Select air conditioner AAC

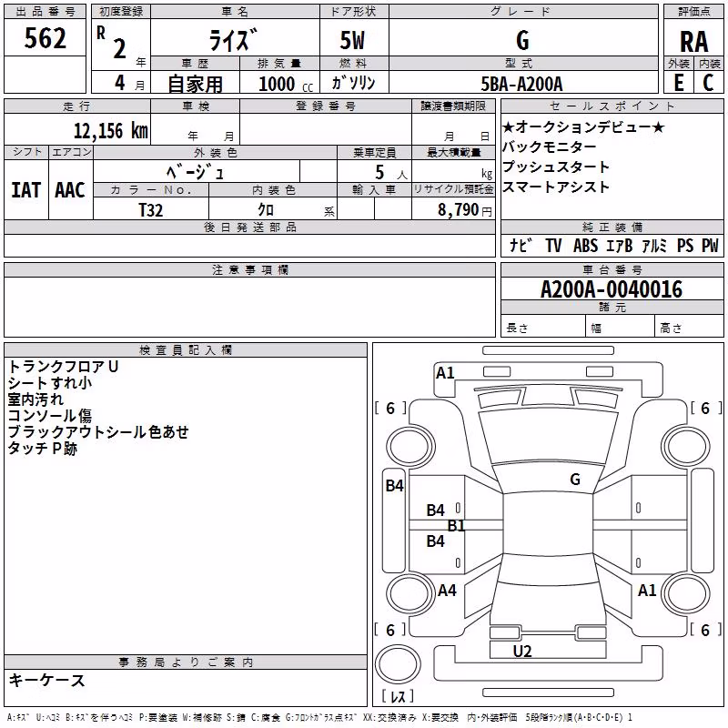click(70, 190)
